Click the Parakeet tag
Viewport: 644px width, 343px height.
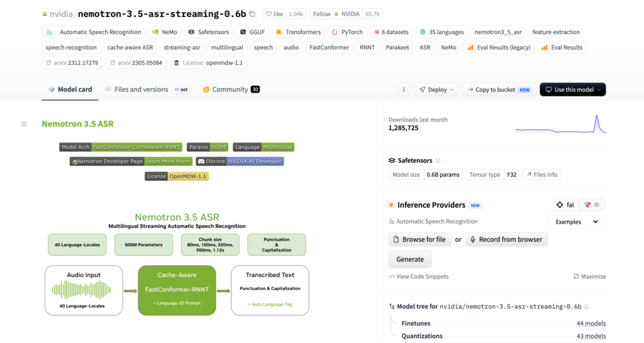(397, 48)
